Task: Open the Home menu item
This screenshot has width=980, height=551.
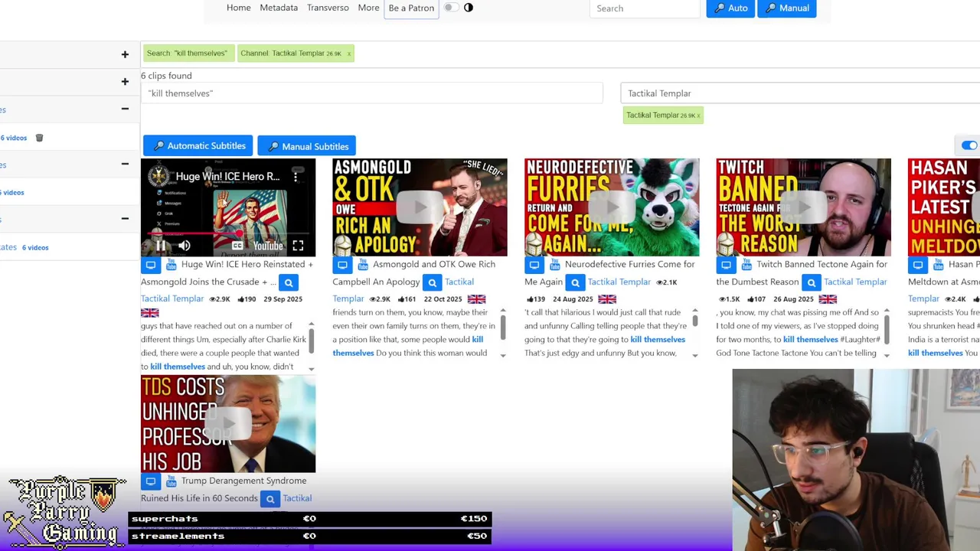Action: point(238,8)
